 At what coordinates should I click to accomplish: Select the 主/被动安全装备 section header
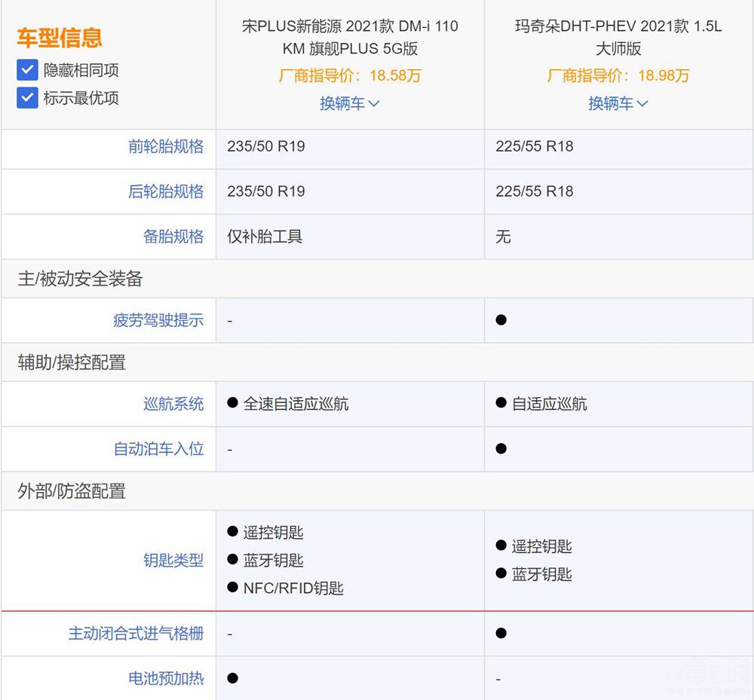click(x=80, y=279)
